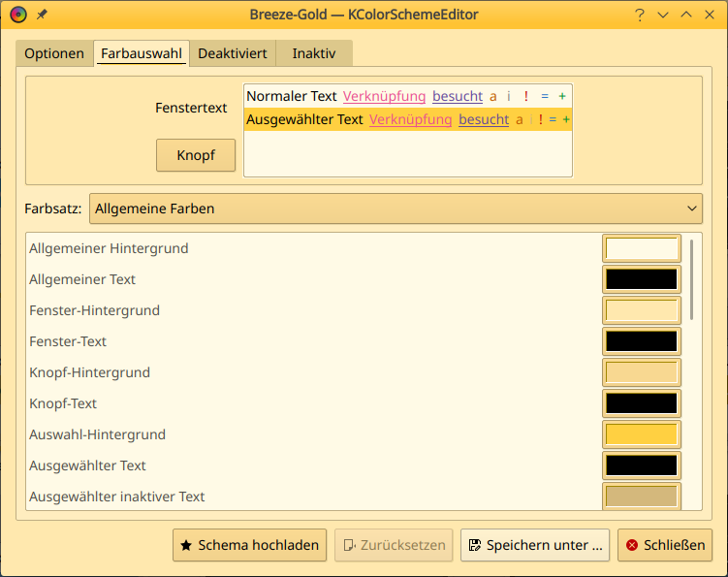Viewport: 728px width, 577px height.
Task: Select the Normaler Text preview label
Action: tap(292, 96)
